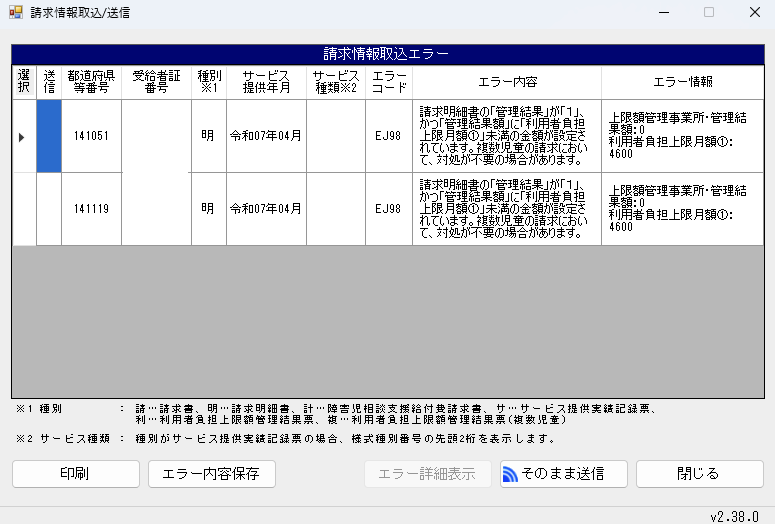The image size is (775, 524).
Task: Click the サービス種類※2 column header
Action: click(x=336, y=82)
